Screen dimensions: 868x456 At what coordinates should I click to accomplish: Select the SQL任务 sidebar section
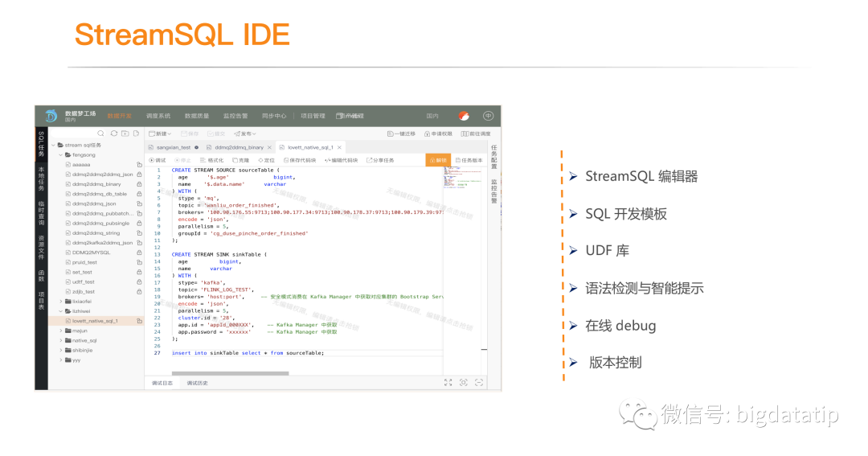point(41,144)
